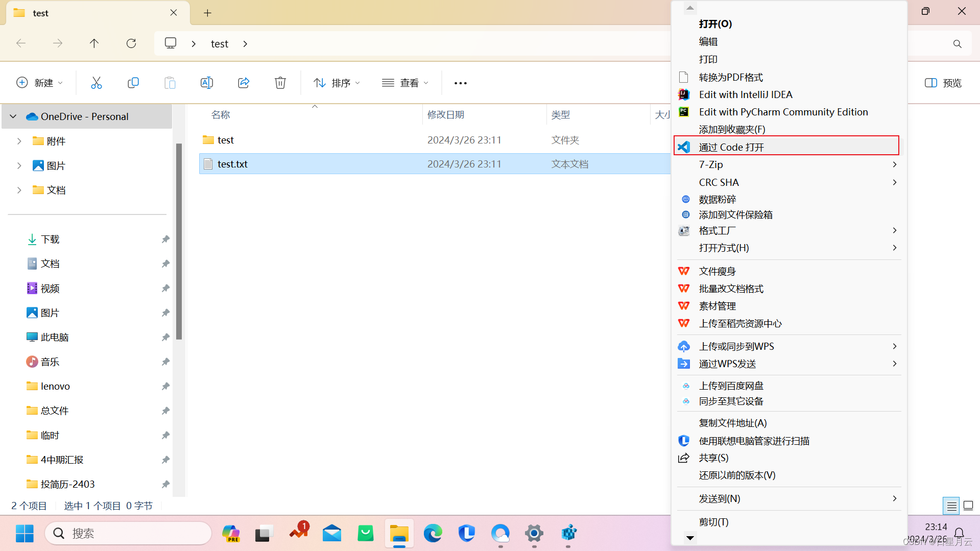Switch to details view at bottom right

point(951,506)
